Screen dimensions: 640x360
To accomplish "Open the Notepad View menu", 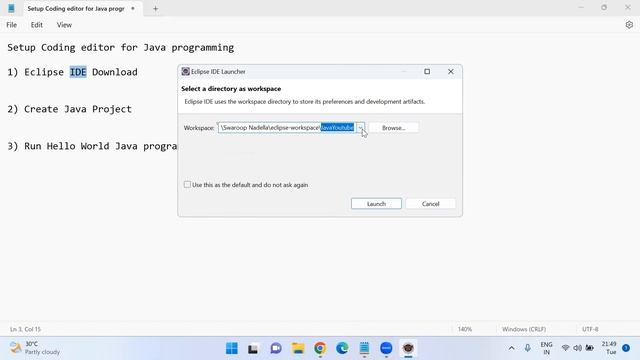I will [x=64, y=25].
